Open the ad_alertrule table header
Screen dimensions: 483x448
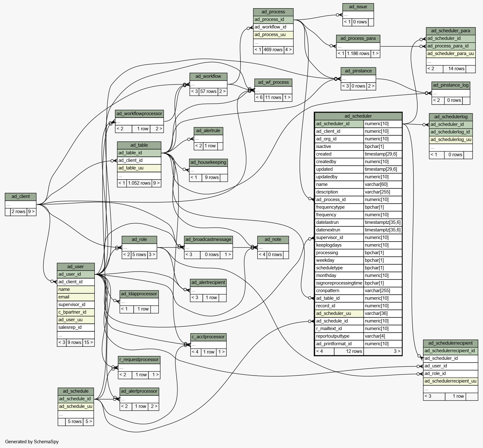(x=208, y=131)
